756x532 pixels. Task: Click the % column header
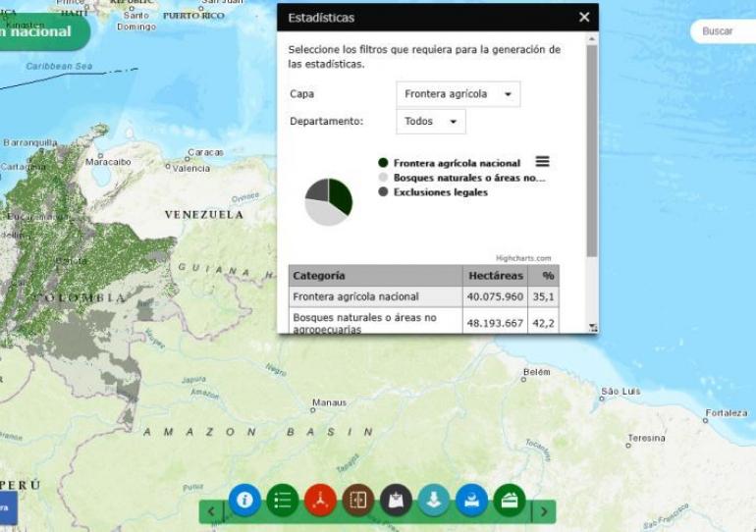point(544,276)
